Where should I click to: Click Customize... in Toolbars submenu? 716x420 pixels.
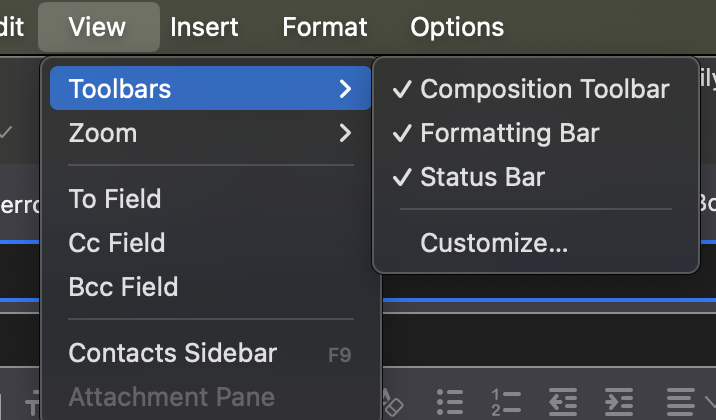494,243
